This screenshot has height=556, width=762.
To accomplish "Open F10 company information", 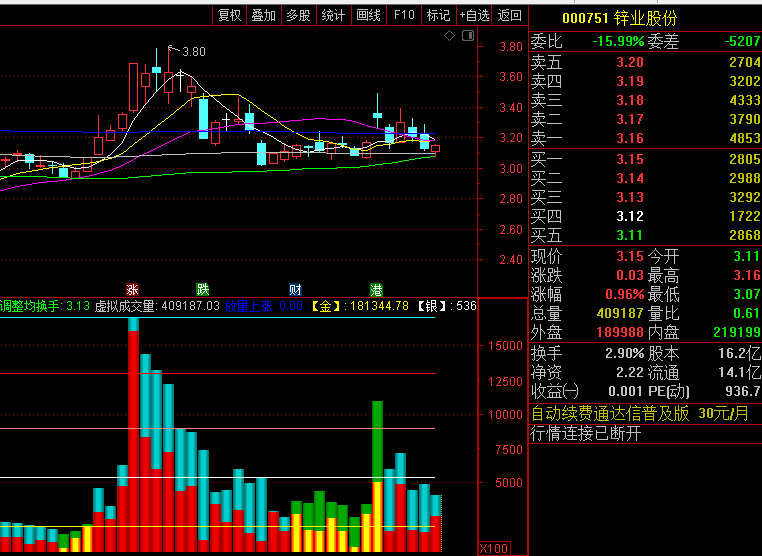I will tap(403, 15).
